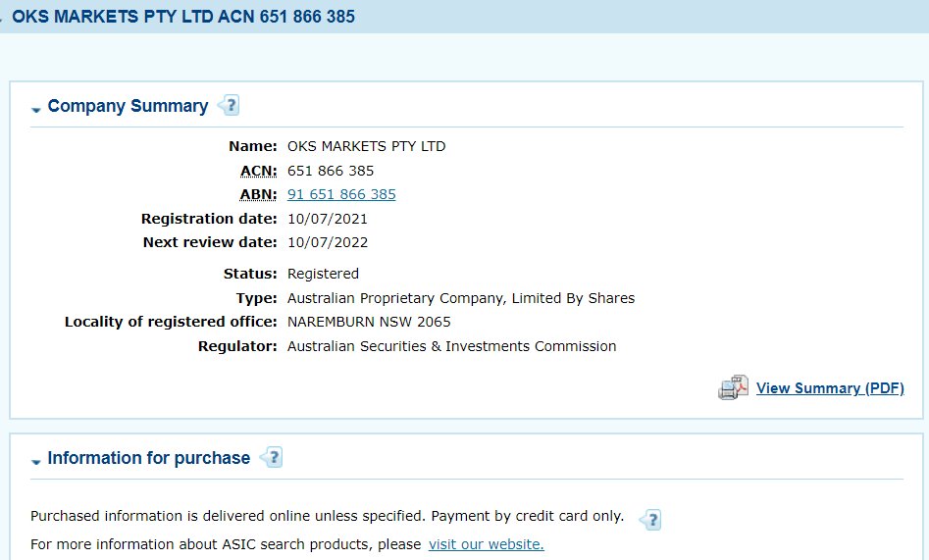Open the Company Summary help icon
The width and height of the screenshot is (929, 560).
[x=229, y=105]
